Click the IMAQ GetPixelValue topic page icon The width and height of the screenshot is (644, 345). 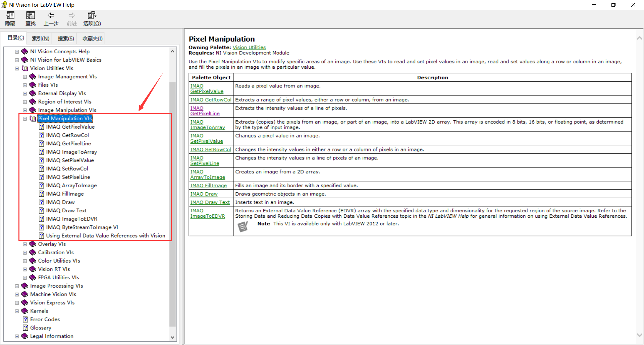click(x=42, y=127)
